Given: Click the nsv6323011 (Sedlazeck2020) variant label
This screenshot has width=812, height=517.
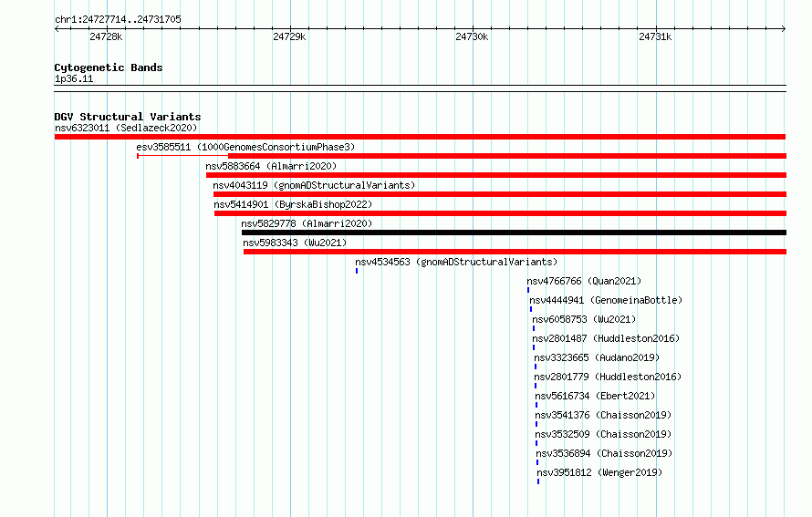Looking at the screenshot, I should pos(126,128).
